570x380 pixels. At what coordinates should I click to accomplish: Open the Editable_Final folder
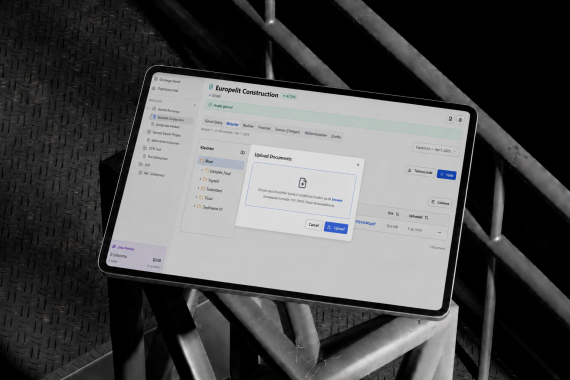tap(218, 172)
